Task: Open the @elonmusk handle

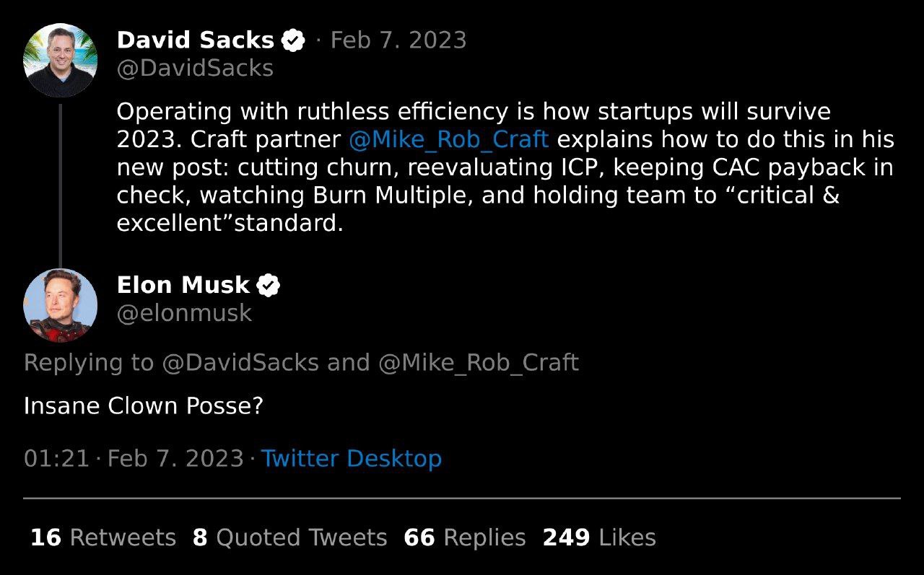Action: click(x=184, y=314)
